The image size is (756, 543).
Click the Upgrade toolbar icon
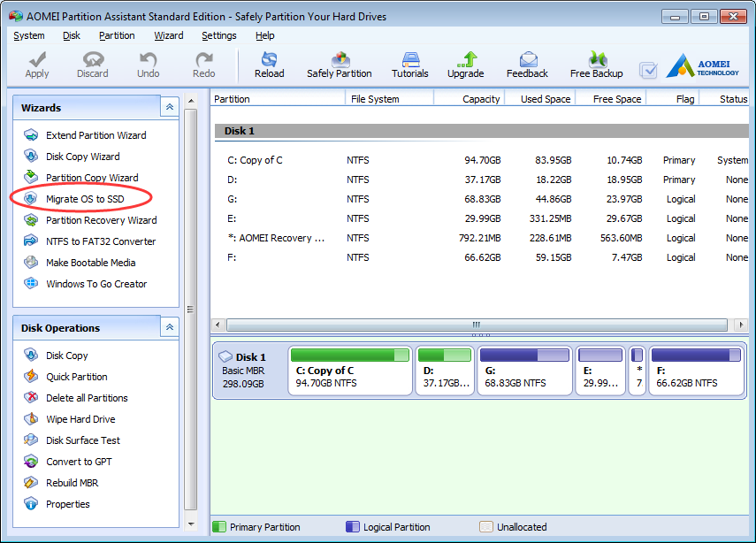466,65
